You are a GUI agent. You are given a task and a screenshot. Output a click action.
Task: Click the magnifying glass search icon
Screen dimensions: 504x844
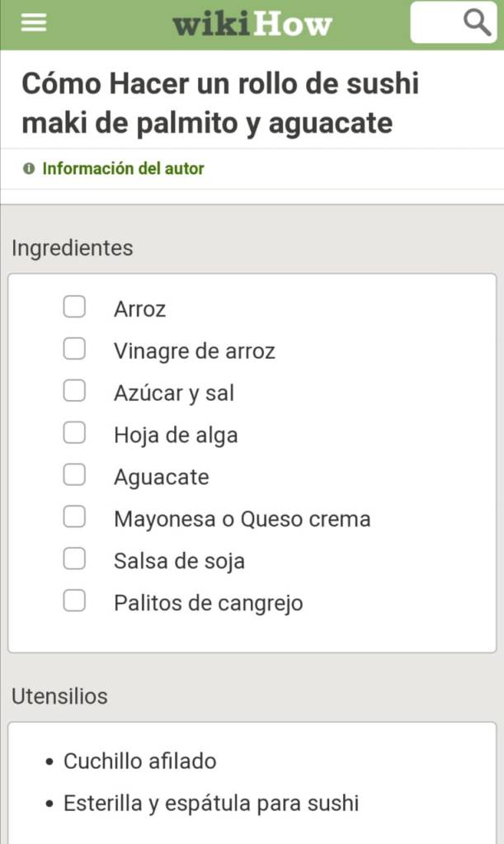[478, 22]
